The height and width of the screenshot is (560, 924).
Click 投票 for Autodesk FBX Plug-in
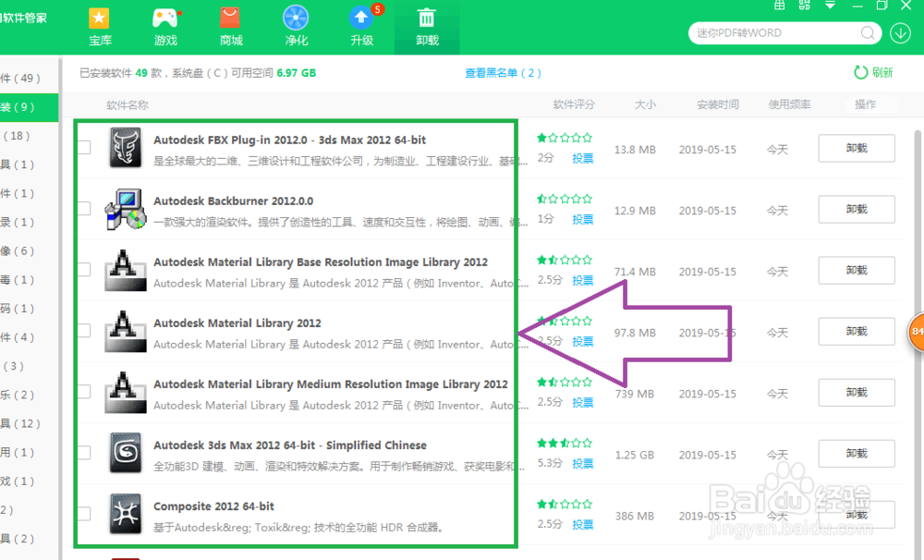(x=582, y=159)
